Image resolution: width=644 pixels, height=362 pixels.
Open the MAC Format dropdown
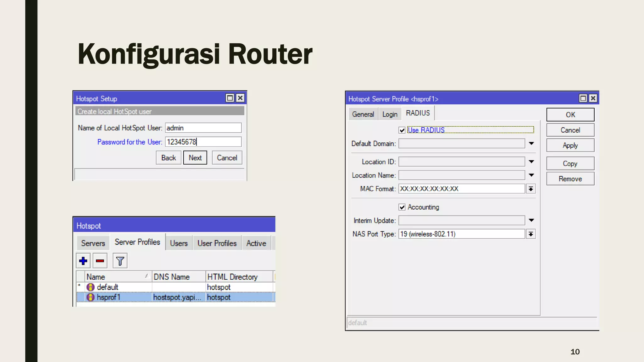click(531, 189)
